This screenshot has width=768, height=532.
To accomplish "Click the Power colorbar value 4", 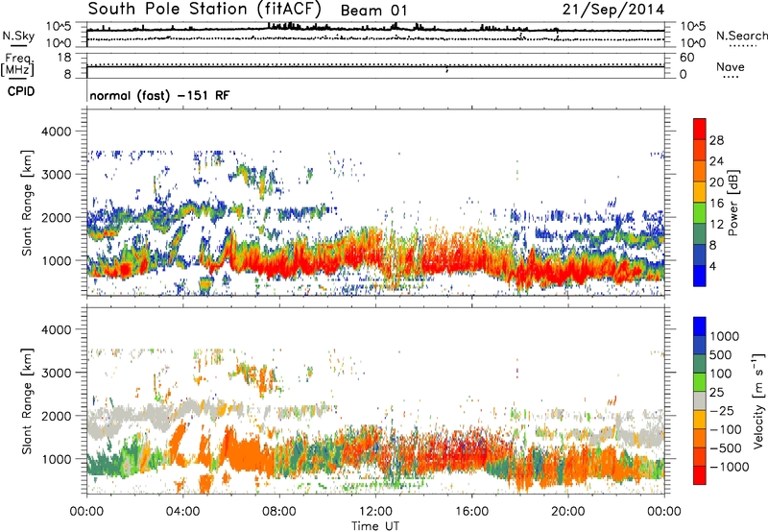I will (712, 267).
